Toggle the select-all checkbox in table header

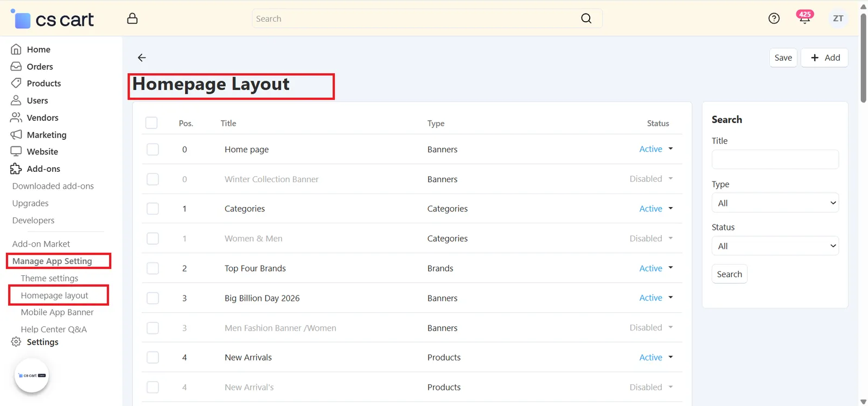click(x=151, y=123)
